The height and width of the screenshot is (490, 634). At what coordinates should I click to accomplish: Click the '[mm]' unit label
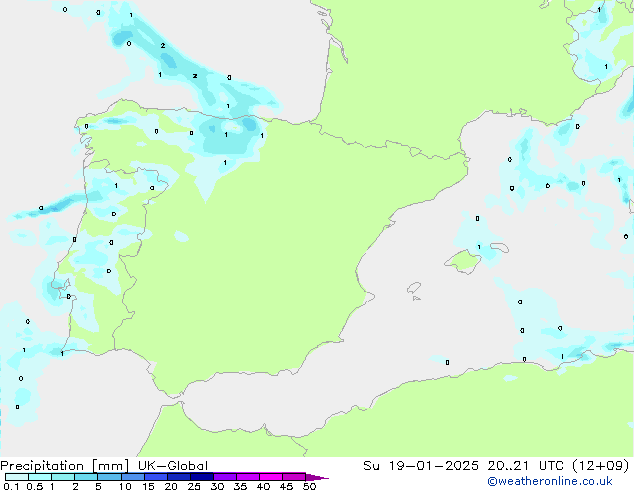[111, 466]
